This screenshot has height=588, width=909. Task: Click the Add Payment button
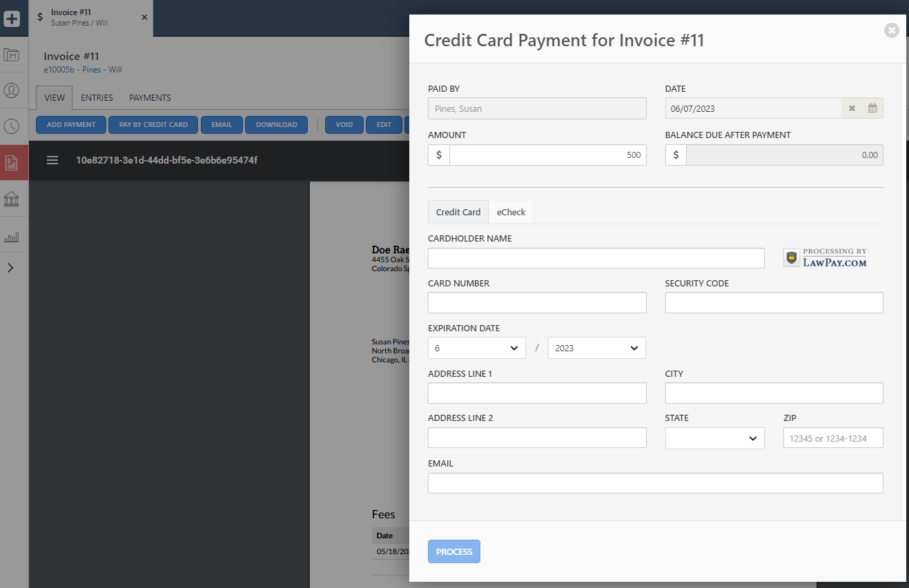tap(71, 125)
